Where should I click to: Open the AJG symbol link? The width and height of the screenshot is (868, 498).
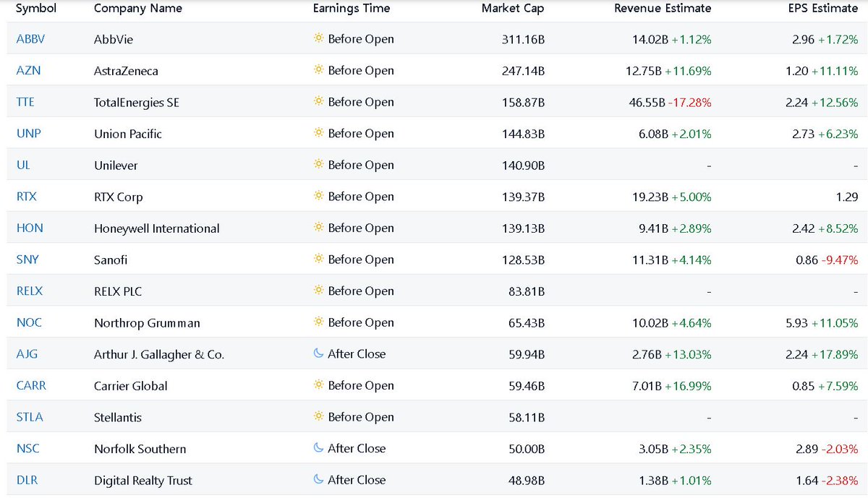27,354
